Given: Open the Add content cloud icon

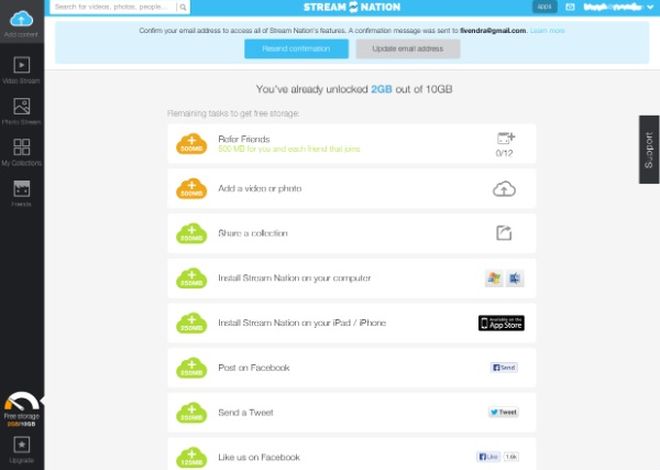Looking at the screenshot, I should (x=21, y=19).
